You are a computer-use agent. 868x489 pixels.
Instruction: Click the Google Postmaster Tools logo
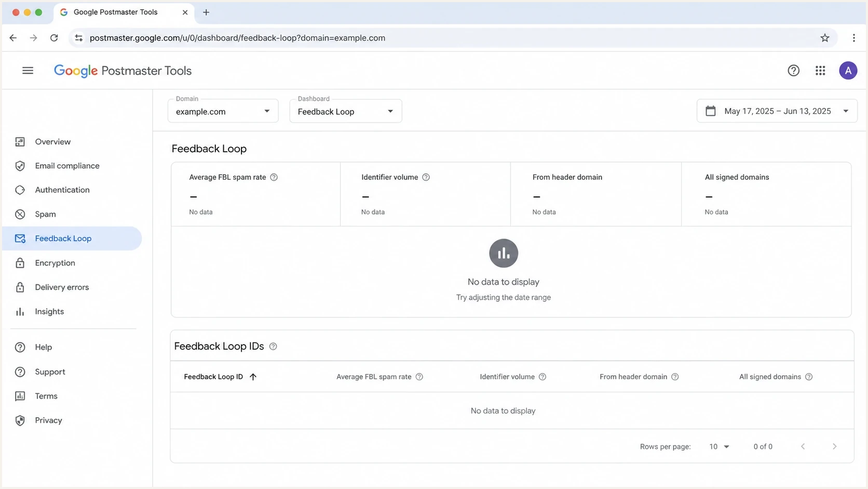point(123,71)
